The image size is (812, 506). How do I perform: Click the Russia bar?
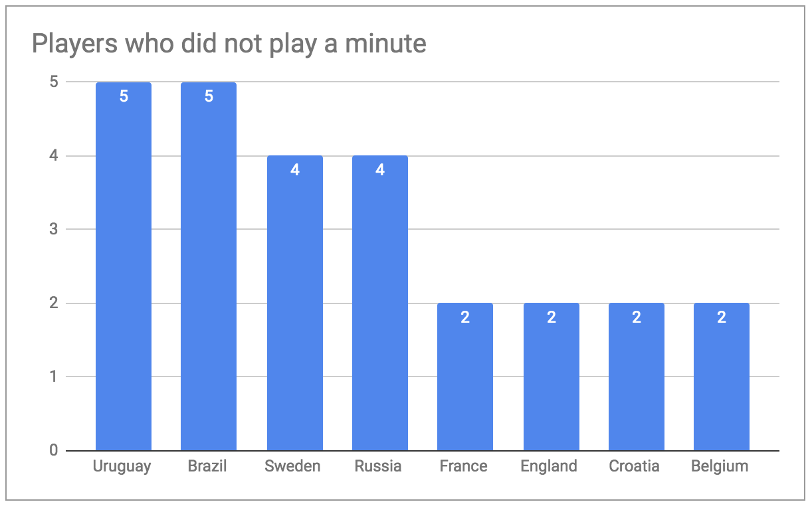pyautogui.click(x=379, y=303)
